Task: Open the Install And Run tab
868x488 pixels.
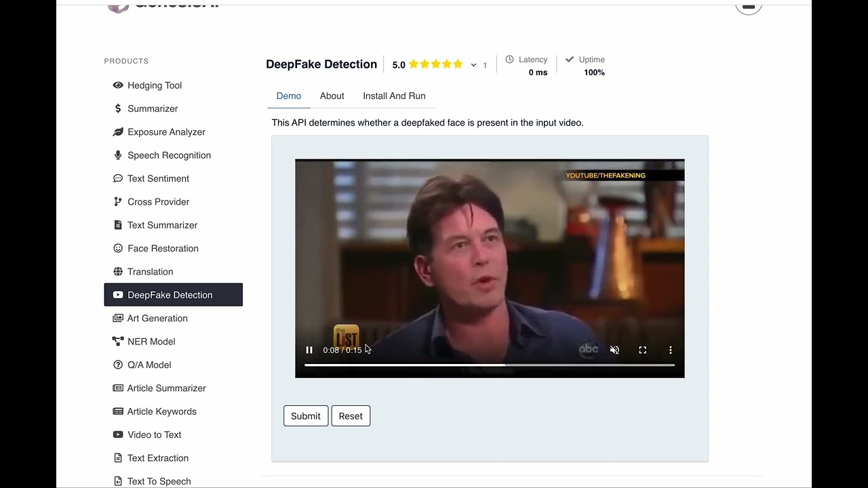Action: pos(394,96)
